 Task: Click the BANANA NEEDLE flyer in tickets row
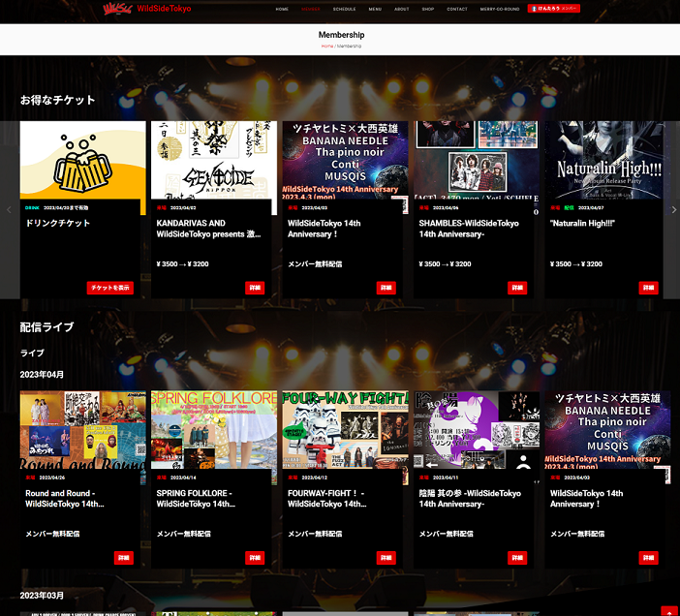[345, 160]
